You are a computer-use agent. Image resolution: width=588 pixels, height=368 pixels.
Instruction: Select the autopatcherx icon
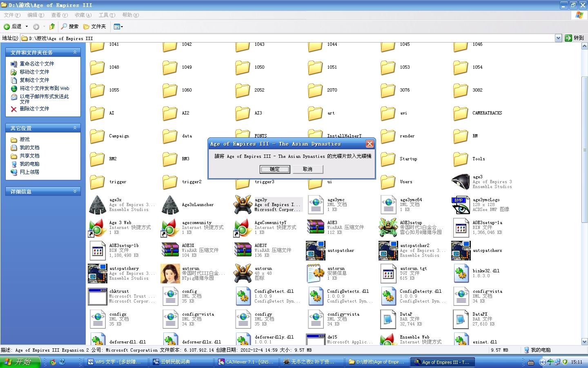point(461,251)
